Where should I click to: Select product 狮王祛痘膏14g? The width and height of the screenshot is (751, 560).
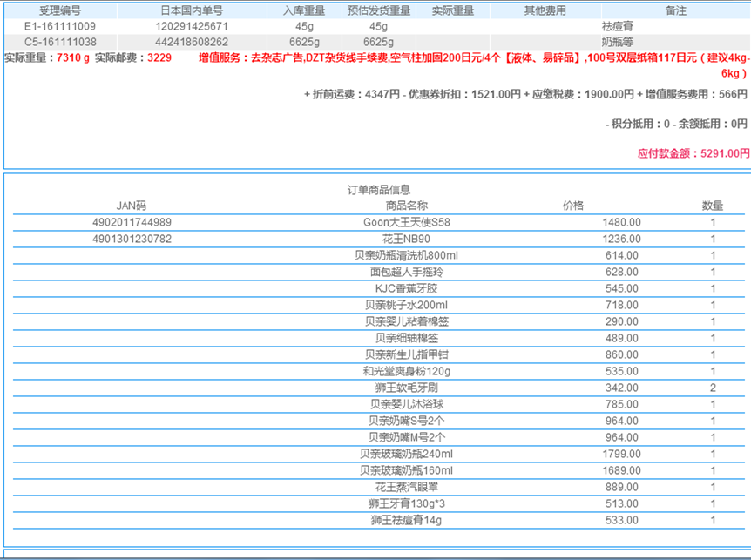tap(407, 520)
